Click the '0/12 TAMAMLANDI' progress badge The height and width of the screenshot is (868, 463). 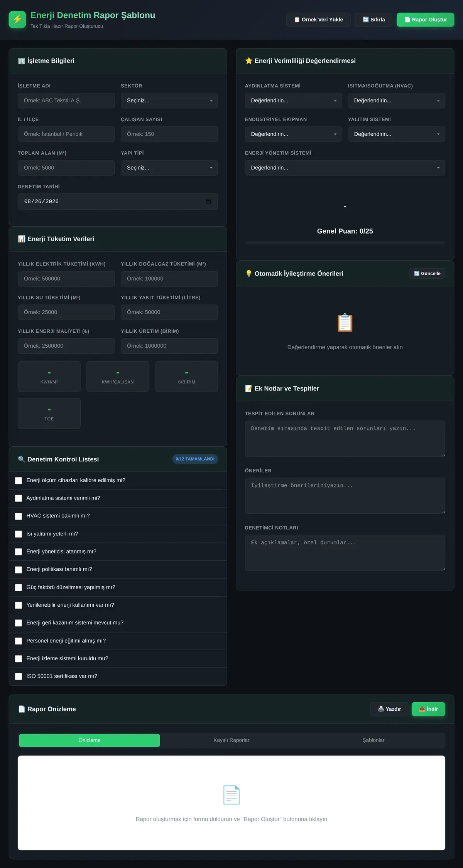coord(195,459)
